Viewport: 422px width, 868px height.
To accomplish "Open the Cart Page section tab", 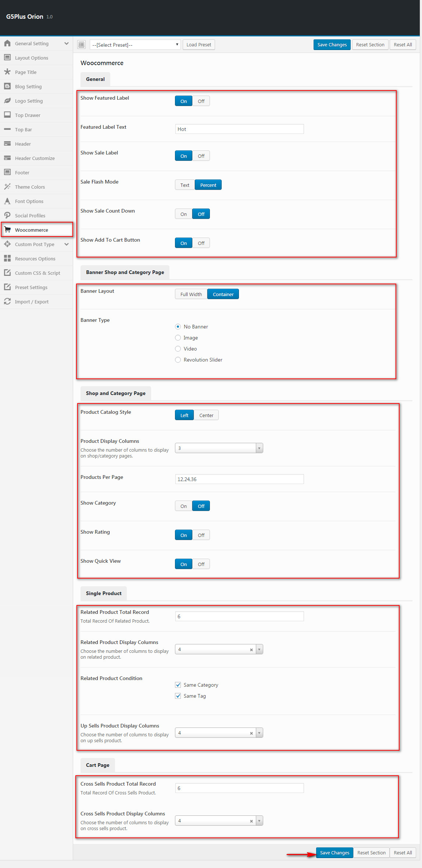I will tap(98, 765).
